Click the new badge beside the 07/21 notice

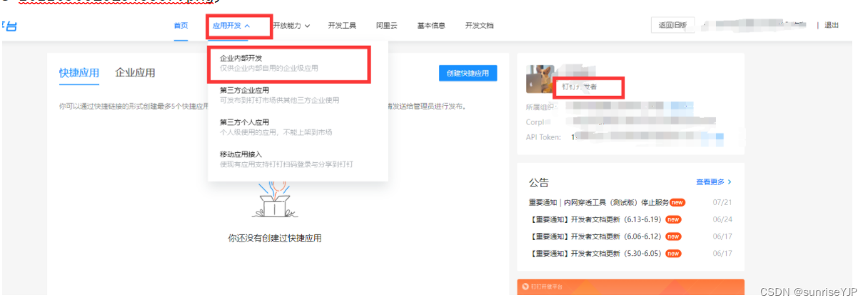[x=677, y=202]
